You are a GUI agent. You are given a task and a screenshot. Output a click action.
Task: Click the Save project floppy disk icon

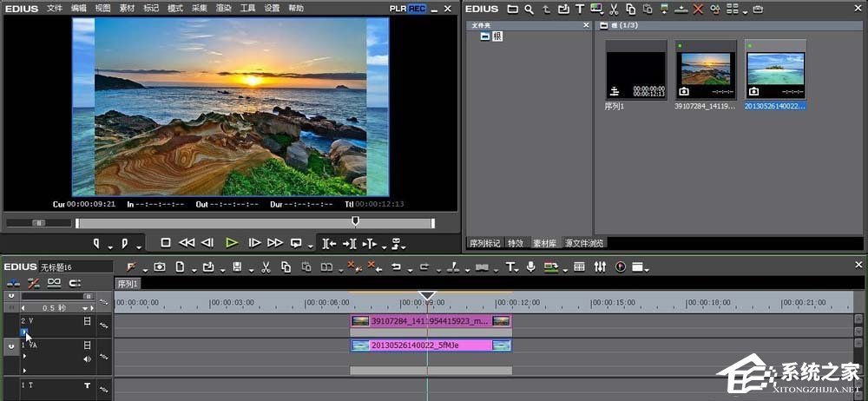[x=237, y=266]
